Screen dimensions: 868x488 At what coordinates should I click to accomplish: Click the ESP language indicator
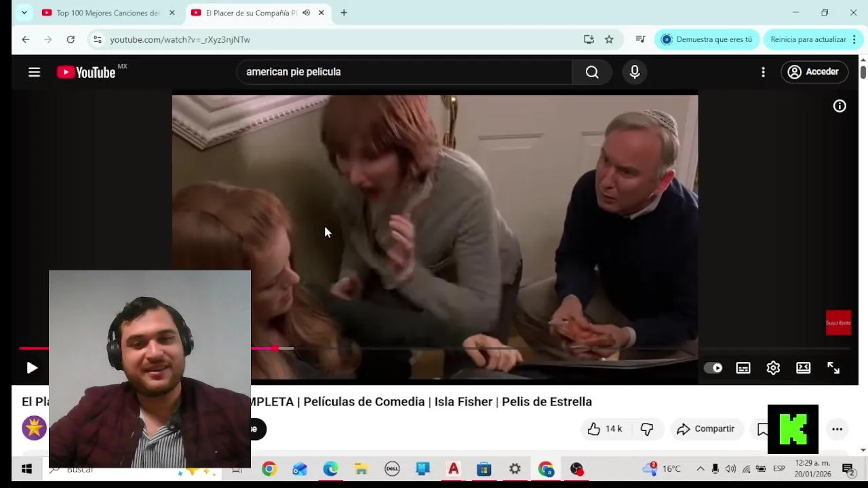[x=779, y=469]
